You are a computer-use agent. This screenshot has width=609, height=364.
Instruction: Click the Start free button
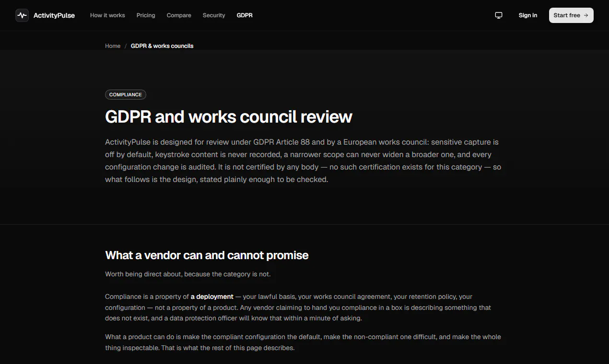(571, 15)
